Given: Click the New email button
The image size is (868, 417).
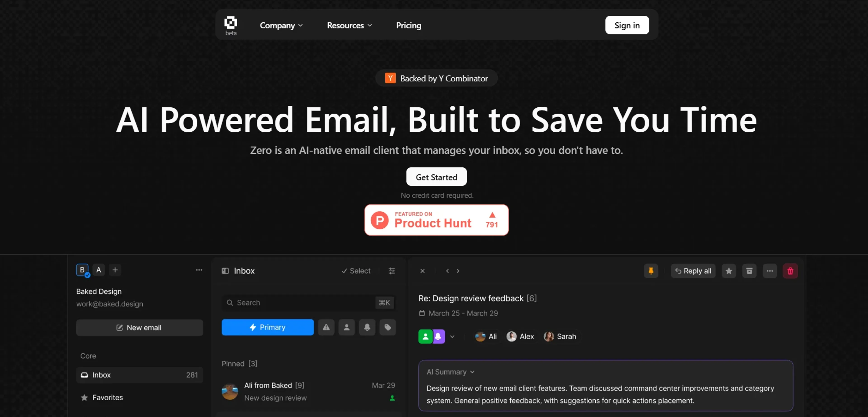Looking at the screenshot, I should tap(139, 327).
